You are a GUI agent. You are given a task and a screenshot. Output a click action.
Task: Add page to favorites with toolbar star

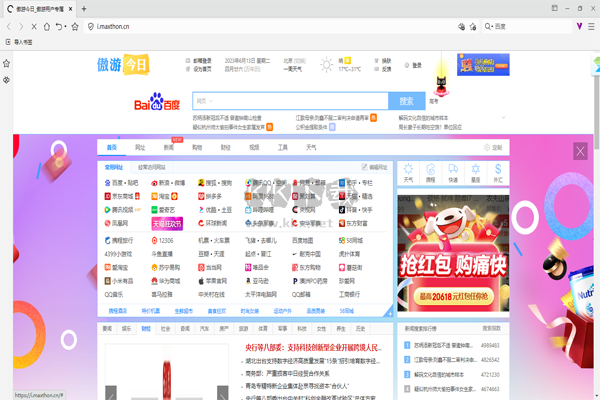[x=75, y=26]
